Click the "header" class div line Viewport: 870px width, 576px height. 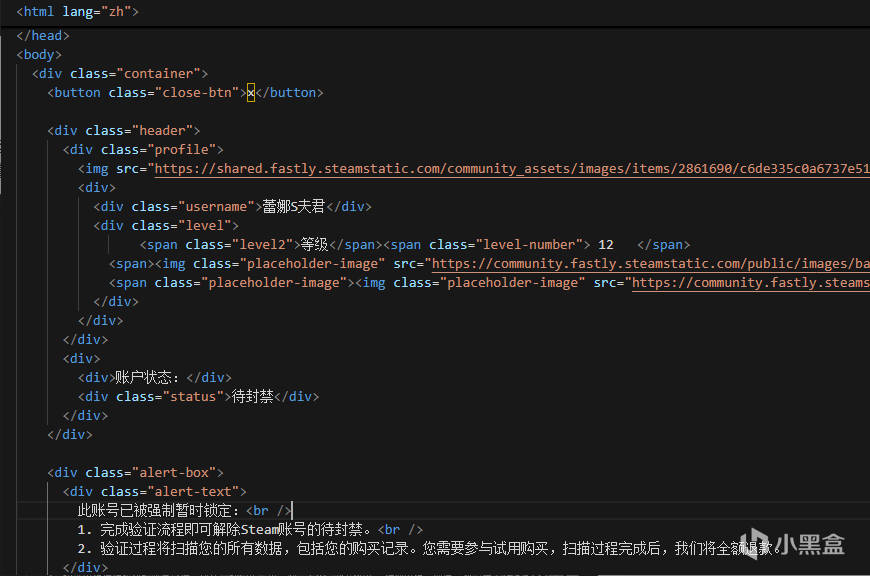coord(125,130)
